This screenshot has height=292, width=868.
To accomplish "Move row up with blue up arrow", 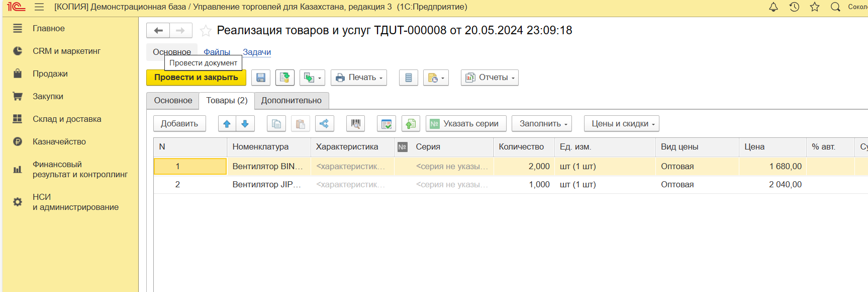I will (x=227, y=124).
